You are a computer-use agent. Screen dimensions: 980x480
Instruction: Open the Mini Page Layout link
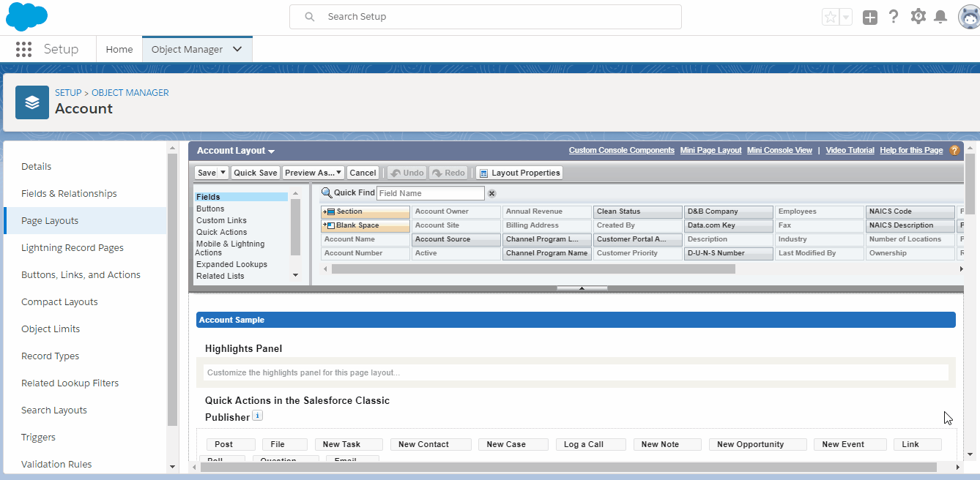click(710, 150)
